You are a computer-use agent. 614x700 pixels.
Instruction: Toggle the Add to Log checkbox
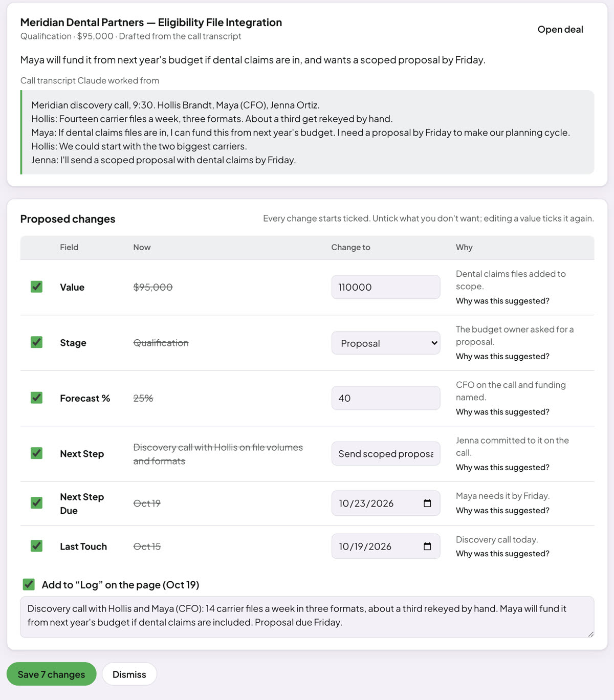point(29,584)
